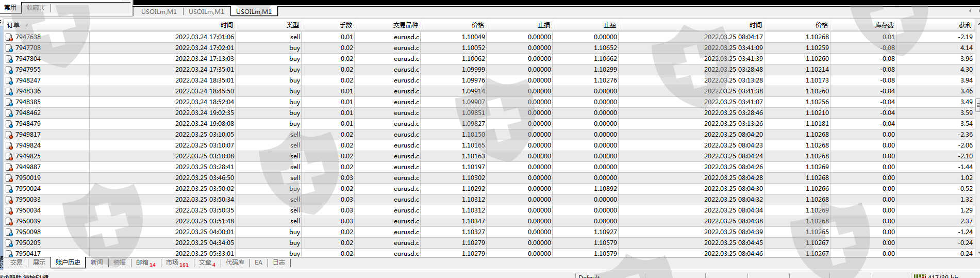Viewport: 980px width, 278px height.
Task: Select close price 1.10173
Action: pos(817,80)
